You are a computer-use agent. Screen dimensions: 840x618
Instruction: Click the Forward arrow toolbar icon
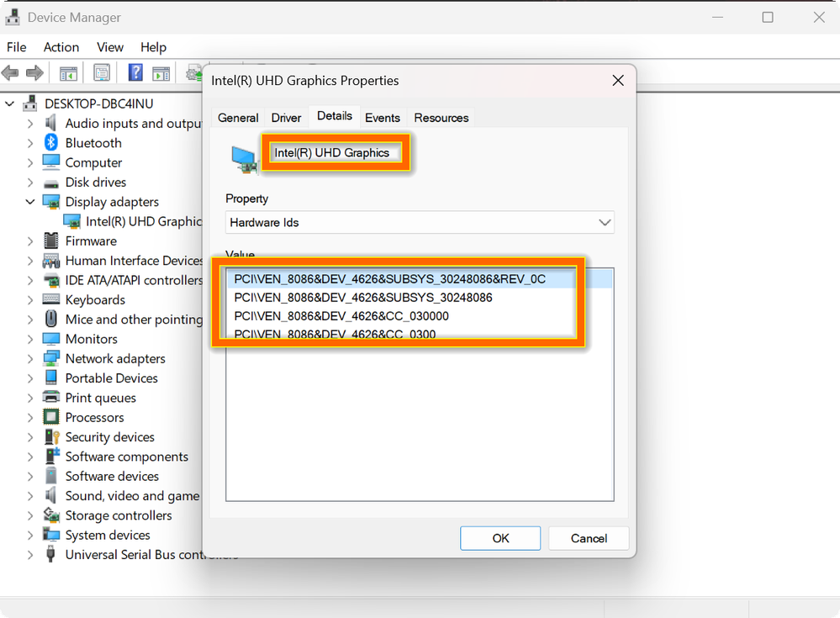click(34, 73)
